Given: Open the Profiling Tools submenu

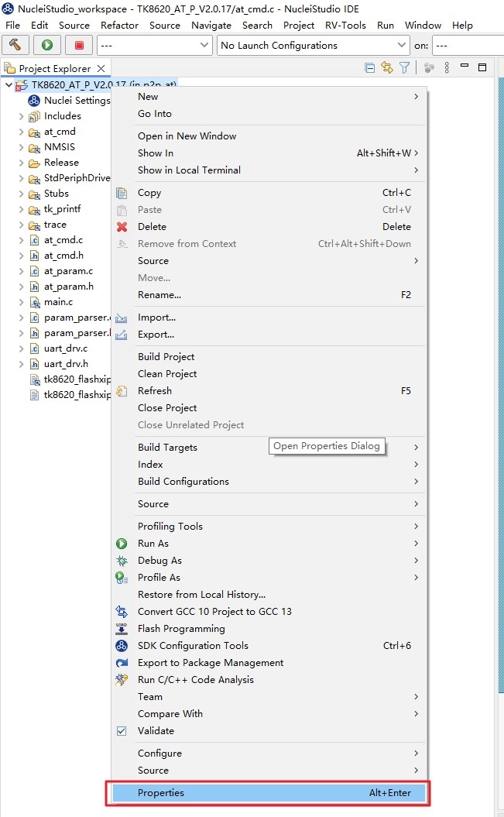Looking at the screenshot, I should pyautogui.click(x=269, y=527).
